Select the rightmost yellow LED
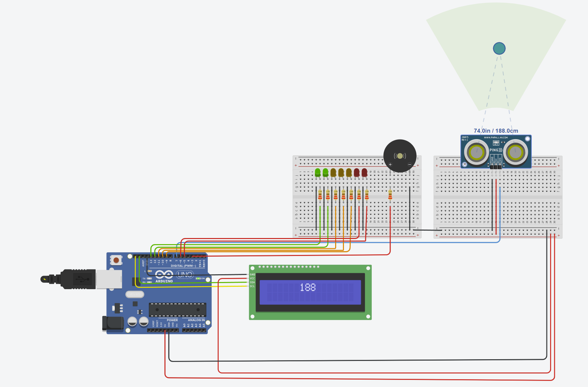588x387 pixels. click(x=349, y=173)
